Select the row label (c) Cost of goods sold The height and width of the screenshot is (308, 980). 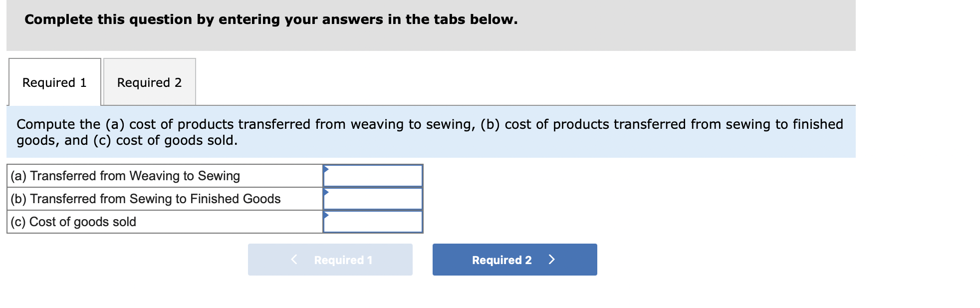coord(74,222)
